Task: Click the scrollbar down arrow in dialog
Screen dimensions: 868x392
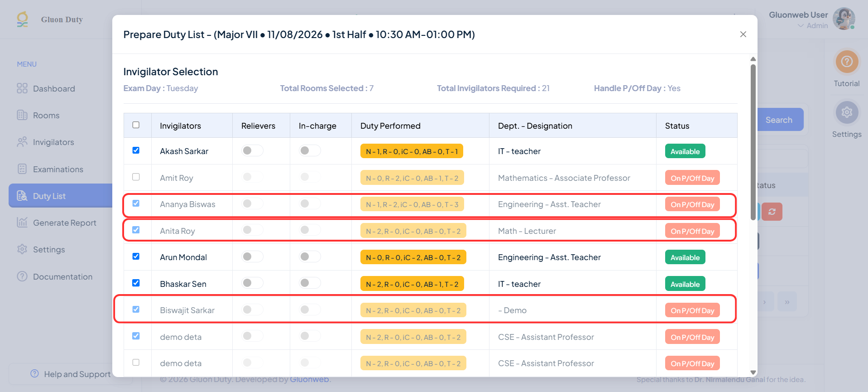Action: pyautogui.click(x=753, y=373)
